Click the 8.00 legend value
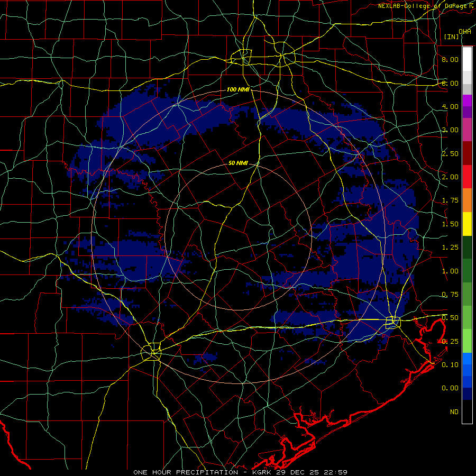 point(450,59)
